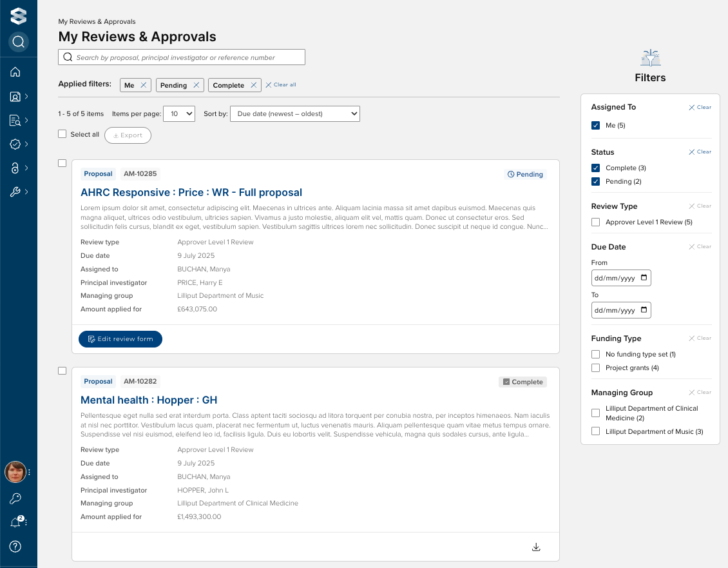
Task: Click the help question mark icon
Action: click(15, 546)
